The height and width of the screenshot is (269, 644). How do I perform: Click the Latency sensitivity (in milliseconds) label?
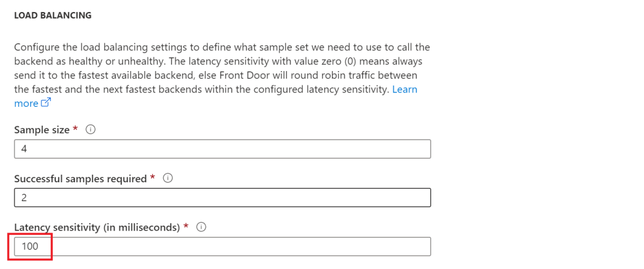(x=97, y=227)
